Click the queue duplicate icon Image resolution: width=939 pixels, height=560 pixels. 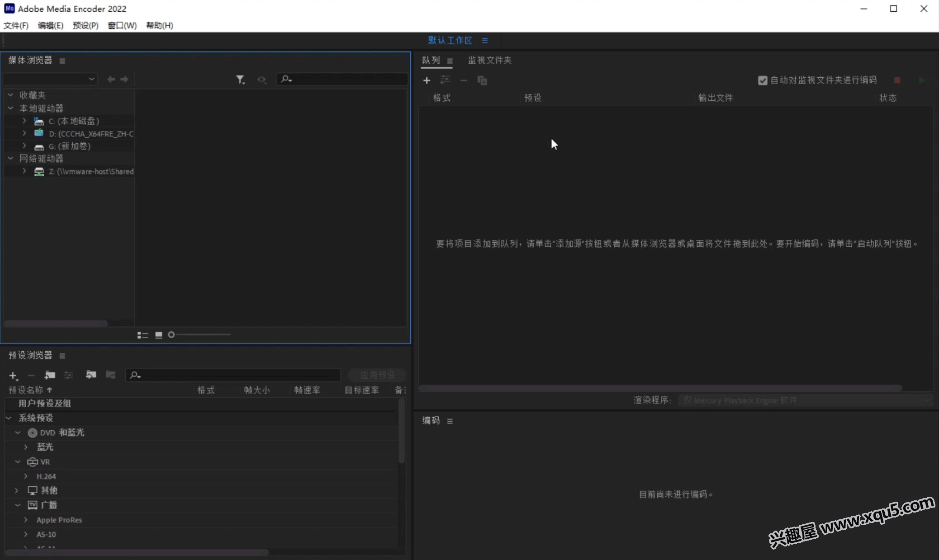(x=482, y=80)
